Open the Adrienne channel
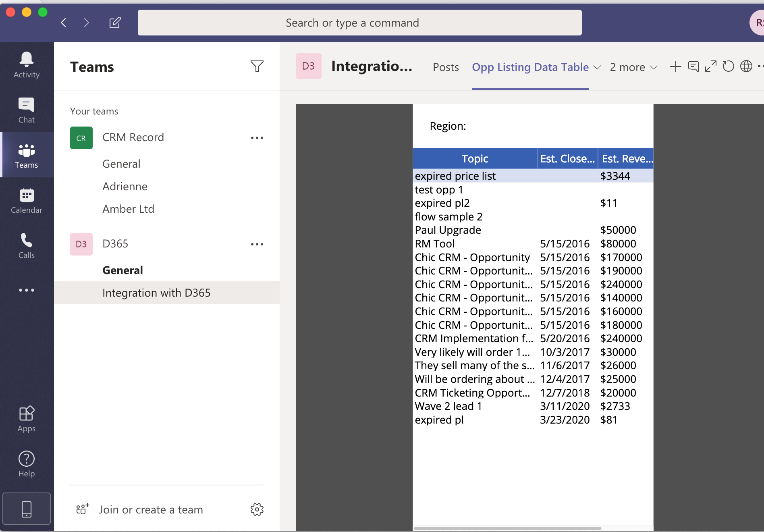This screenshot has width=764, height=532. coord(125,187)
